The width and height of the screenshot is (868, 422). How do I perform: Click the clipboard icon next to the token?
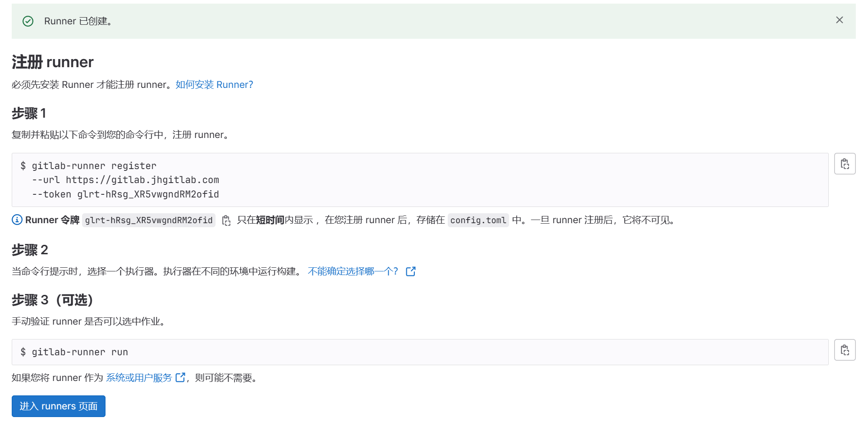pos(226,220)
